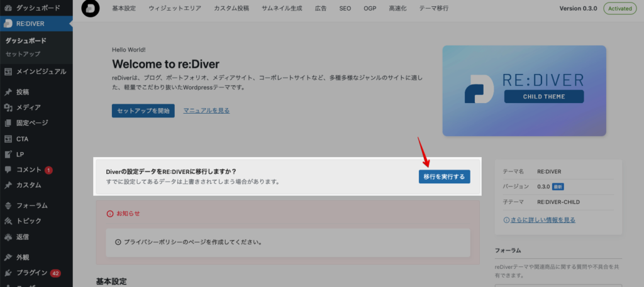Switch to the カスタム投稿 tab

click(231, 8)
